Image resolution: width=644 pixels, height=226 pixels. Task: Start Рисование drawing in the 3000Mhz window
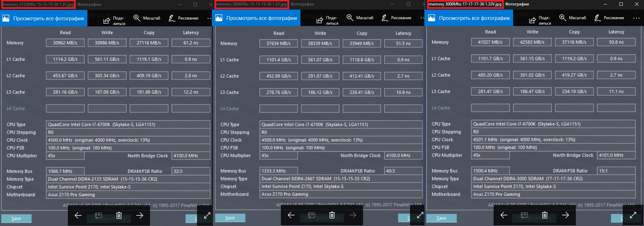click(609, 18)
